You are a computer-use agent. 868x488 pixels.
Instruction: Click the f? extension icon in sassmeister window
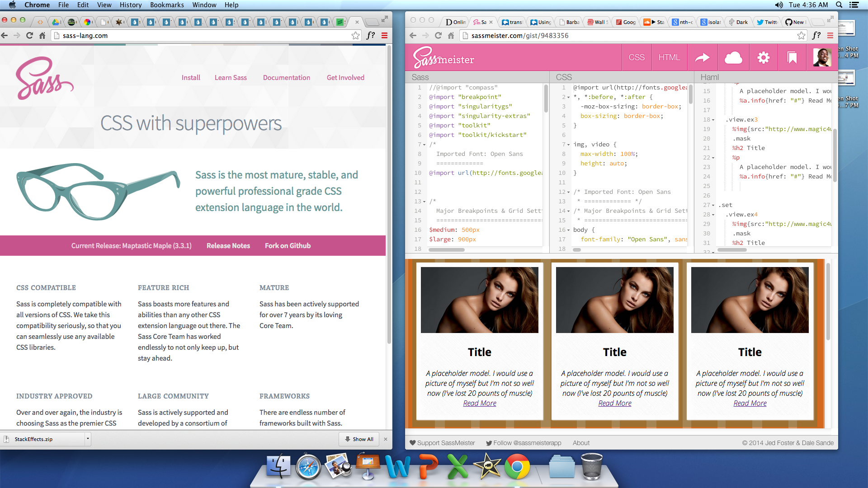(x=816, y=35)
